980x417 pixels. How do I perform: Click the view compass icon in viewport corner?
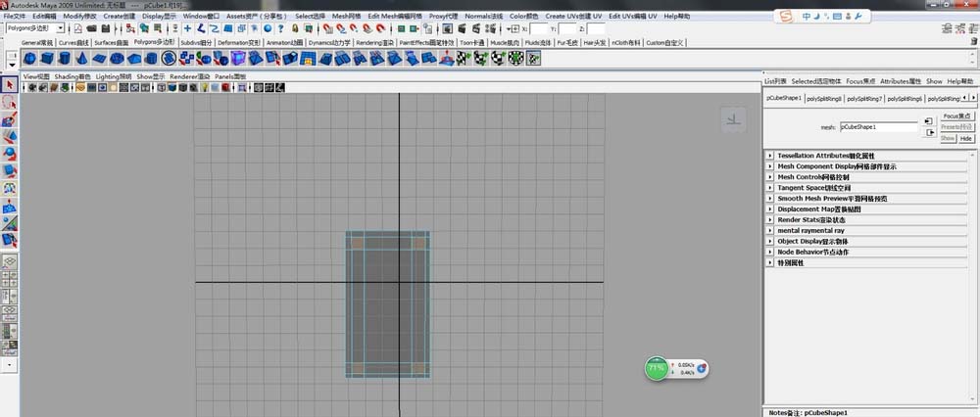point(734,119)
